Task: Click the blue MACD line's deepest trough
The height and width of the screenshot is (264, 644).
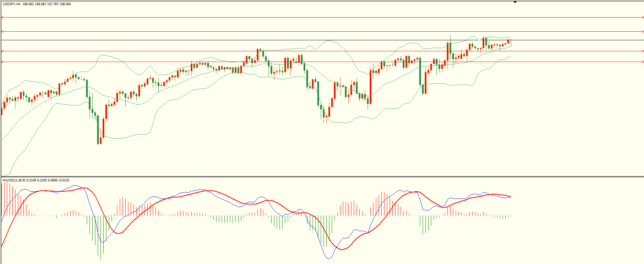Action: click(329, 258)
